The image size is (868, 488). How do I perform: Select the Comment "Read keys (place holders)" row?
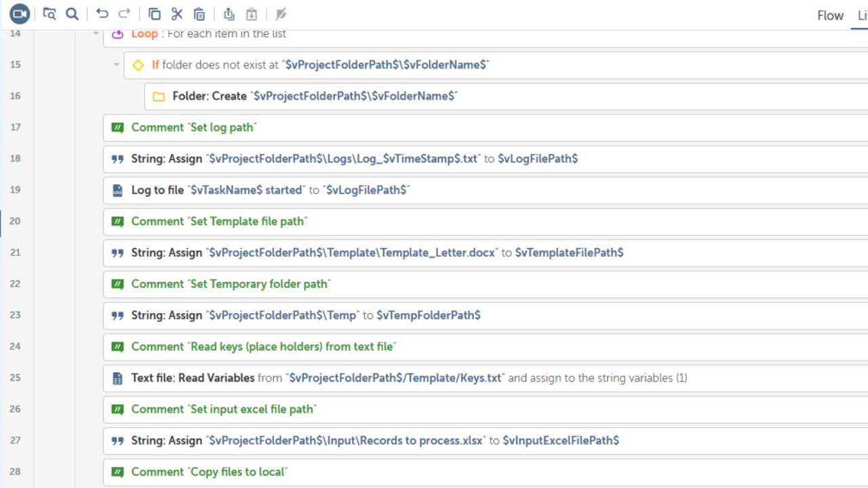[x=486, y=347]
